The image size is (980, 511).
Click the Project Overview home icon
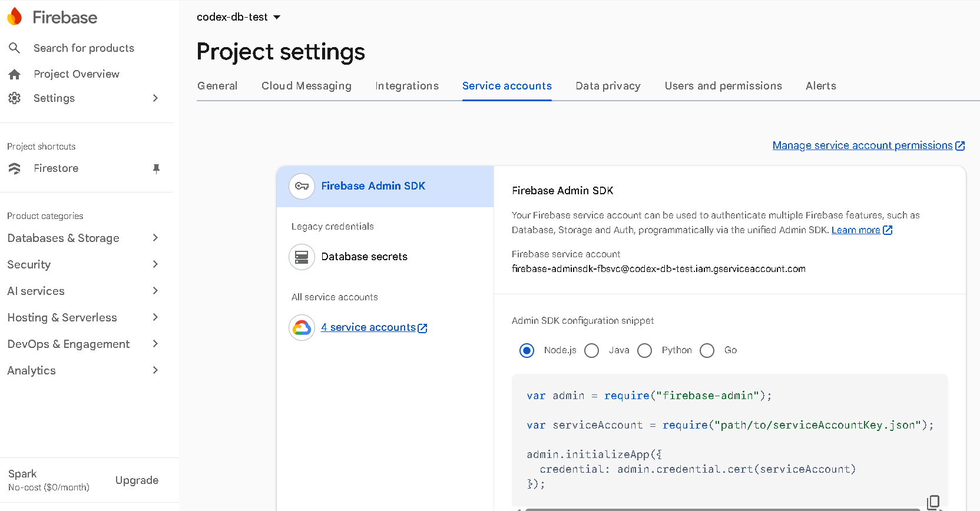[15, 74]
